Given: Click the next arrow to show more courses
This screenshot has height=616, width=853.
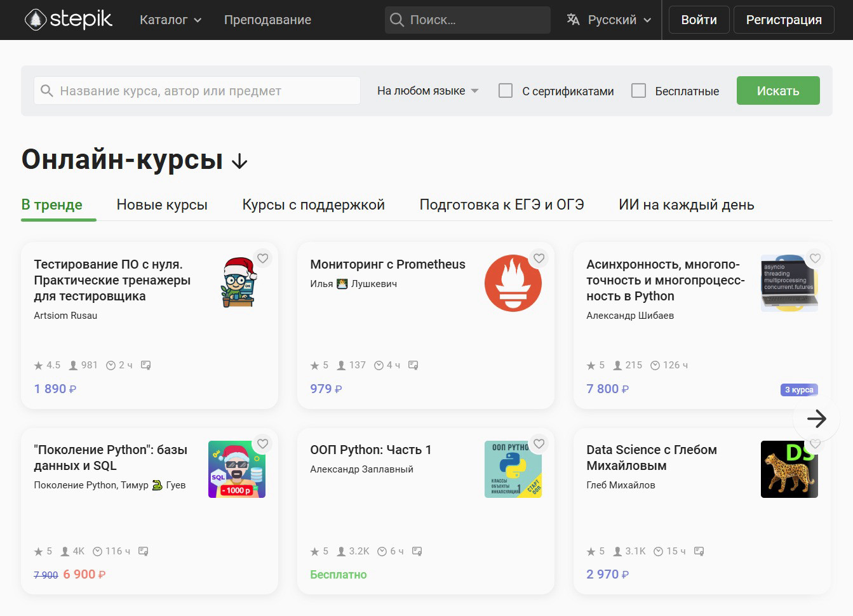Looking at the screenshot, I should pos(816,418).
